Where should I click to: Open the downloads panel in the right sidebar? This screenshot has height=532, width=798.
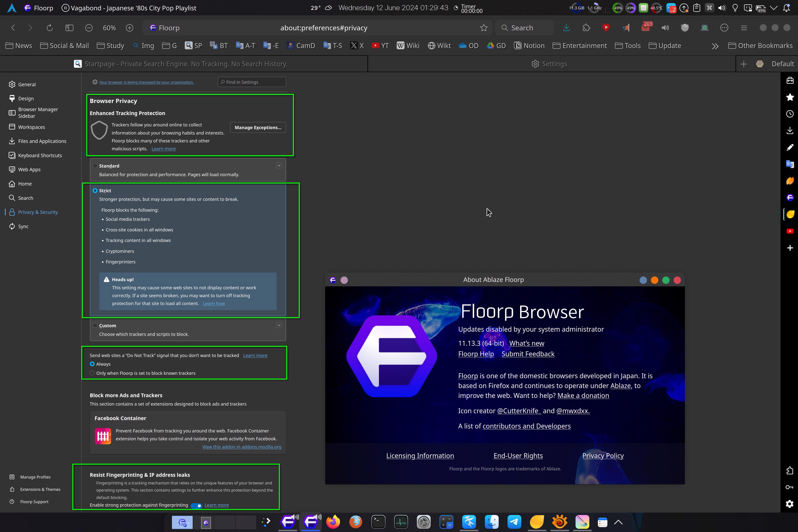(x=790, y=131)
